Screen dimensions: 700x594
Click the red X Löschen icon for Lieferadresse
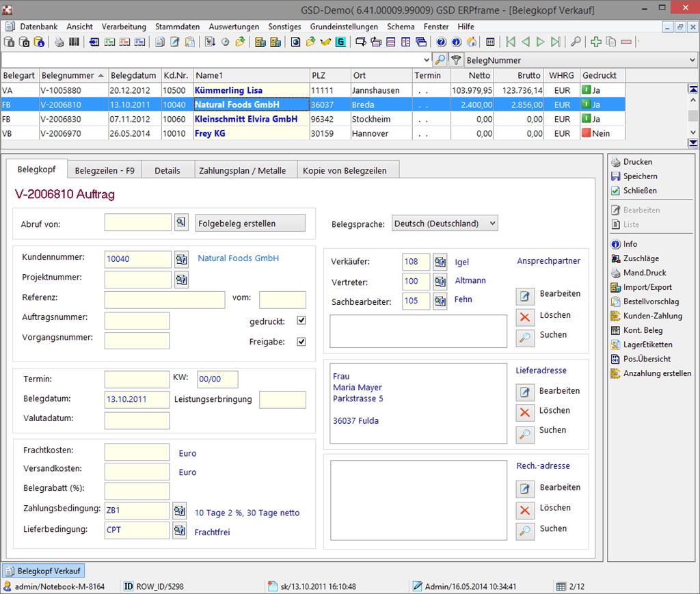[524, 412]
